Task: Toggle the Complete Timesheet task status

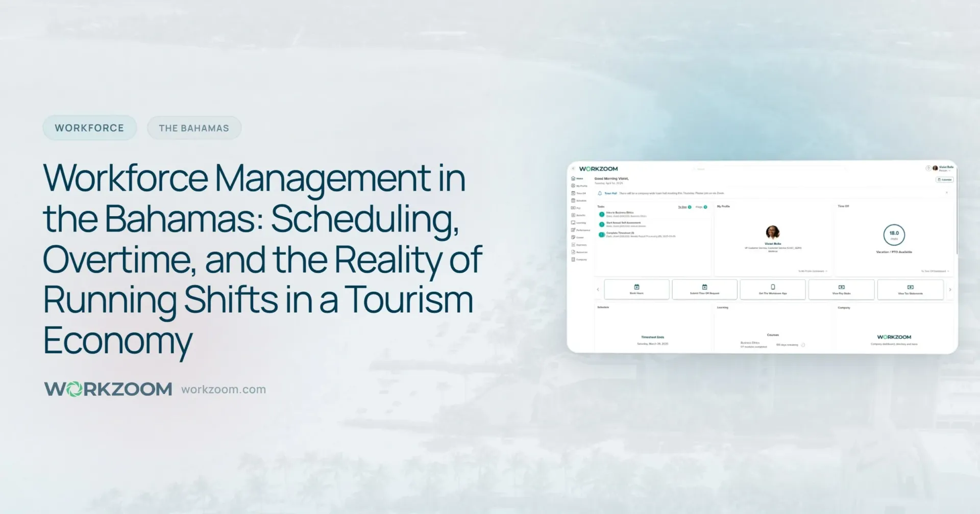Action: click(602, 235)
